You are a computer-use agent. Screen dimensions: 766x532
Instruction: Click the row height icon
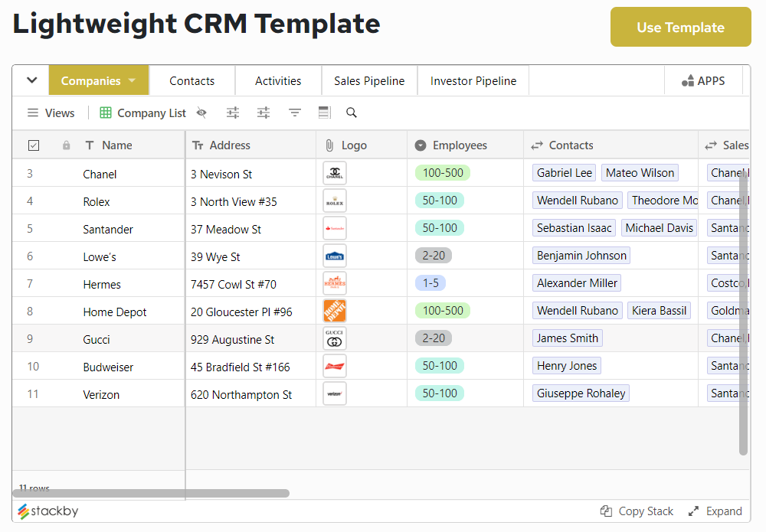pyautogui.click(x=324, y=113)
